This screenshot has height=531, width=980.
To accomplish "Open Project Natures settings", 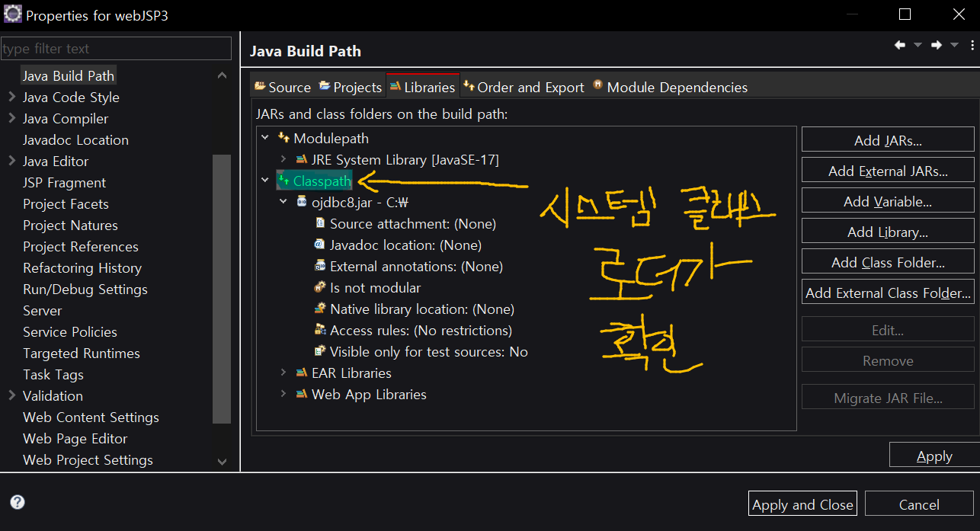I will pos(70,225).
